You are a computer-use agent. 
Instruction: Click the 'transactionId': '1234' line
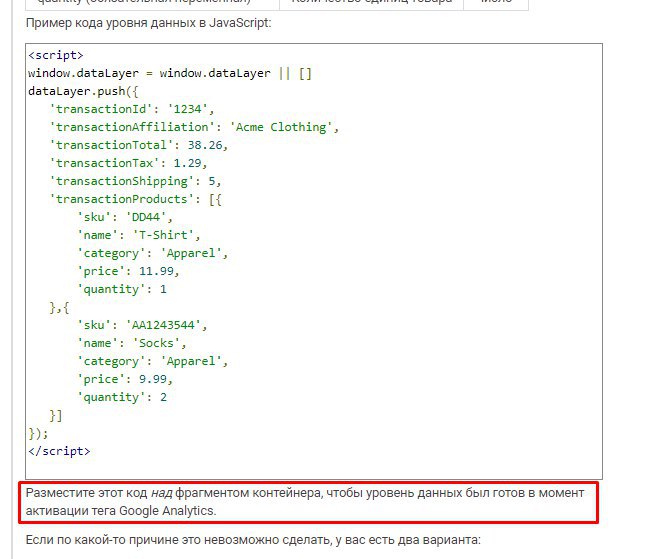[132, 109]
